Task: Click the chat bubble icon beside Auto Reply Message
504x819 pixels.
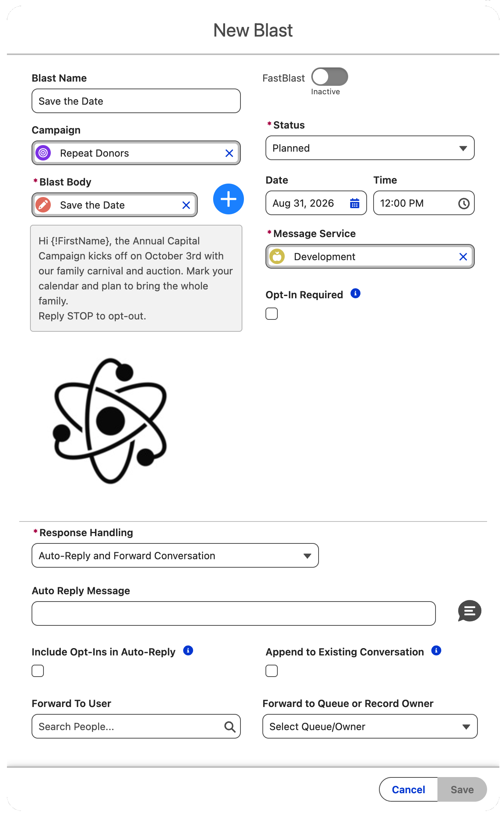Action: pos(469,611)
